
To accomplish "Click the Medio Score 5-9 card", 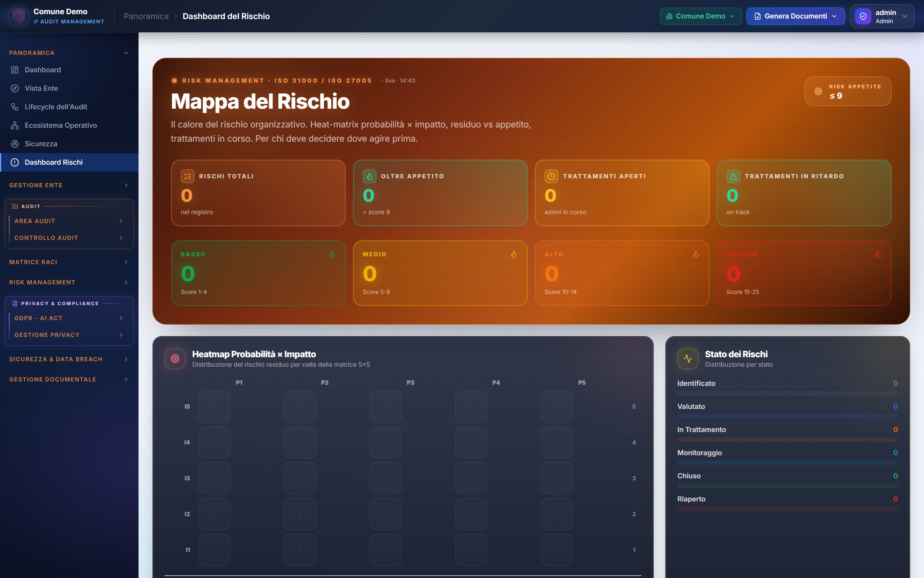I will [440, 273].
